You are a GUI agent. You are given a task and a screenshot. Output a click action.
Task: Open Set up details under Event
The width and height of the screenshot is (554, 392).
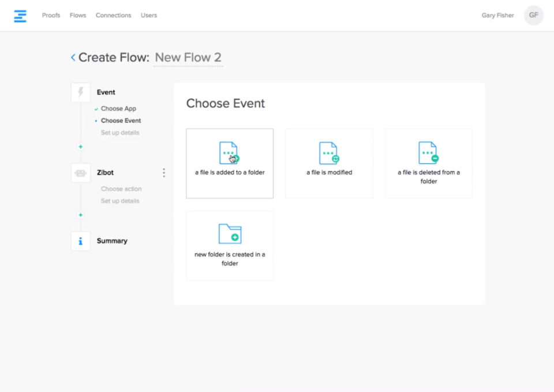pyautogui.click(x=120, y=133)
